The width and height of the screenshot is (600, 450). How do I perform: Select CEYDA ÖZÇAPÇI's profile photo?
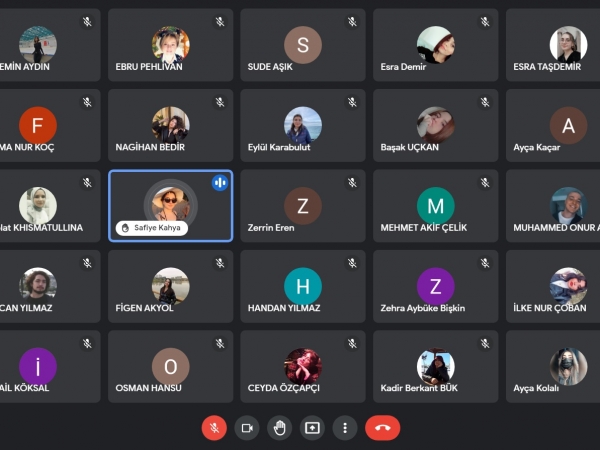(x=303, y=366)
